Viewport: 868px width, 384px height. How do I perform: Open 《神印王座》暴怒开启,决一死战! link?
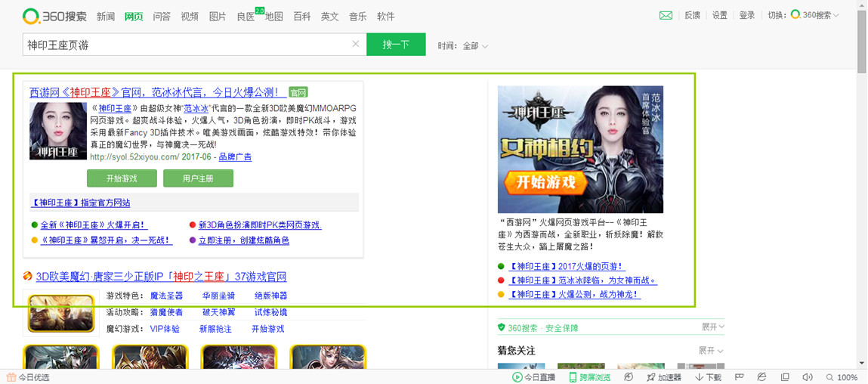[107, 240]
